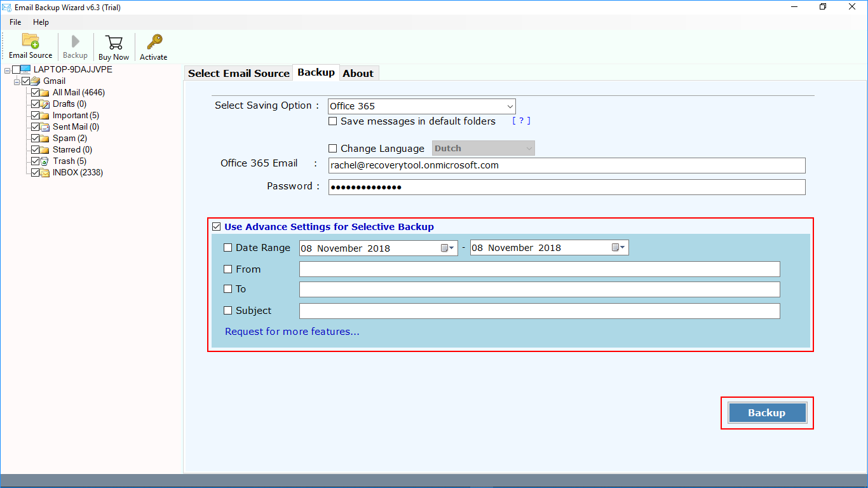Switch to the About tab
868x488 pixels.
[358, 73]
